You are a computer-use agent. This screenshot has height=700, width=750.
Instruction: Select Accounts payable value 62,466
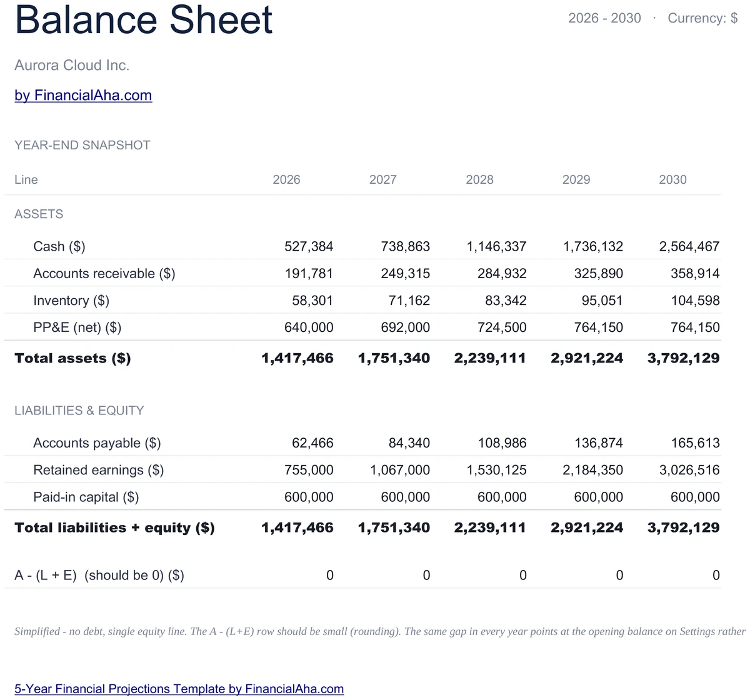pos(312,443)
